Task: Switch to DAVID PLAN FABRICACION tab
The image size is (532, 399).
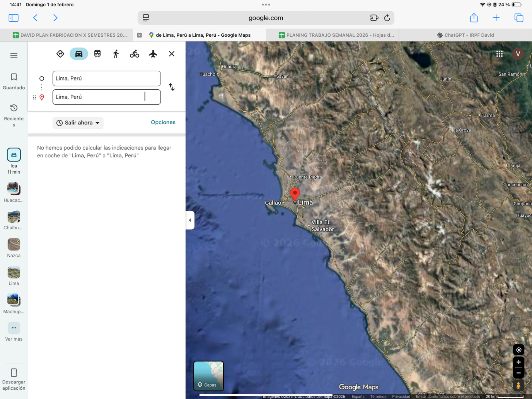Action: (x=70, y=35)
